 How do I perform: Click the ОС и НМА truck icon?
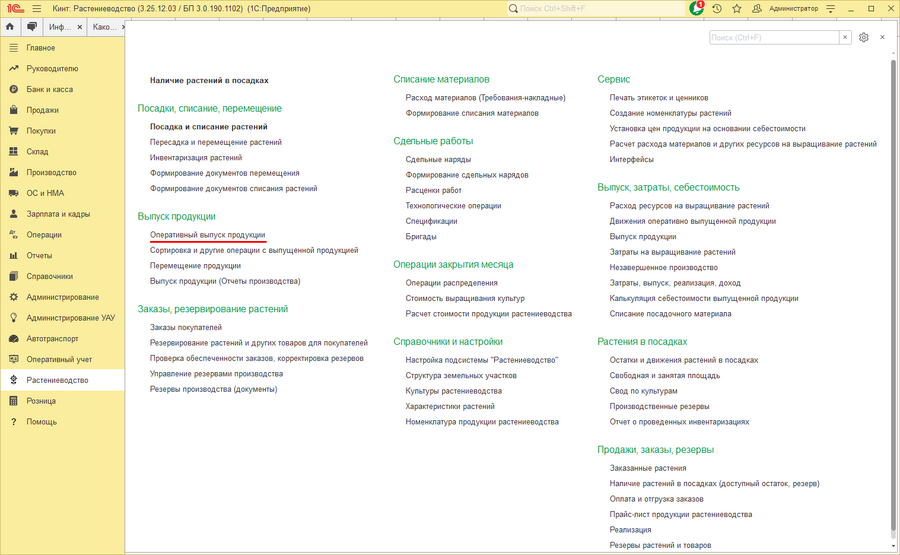pos(14,193)
